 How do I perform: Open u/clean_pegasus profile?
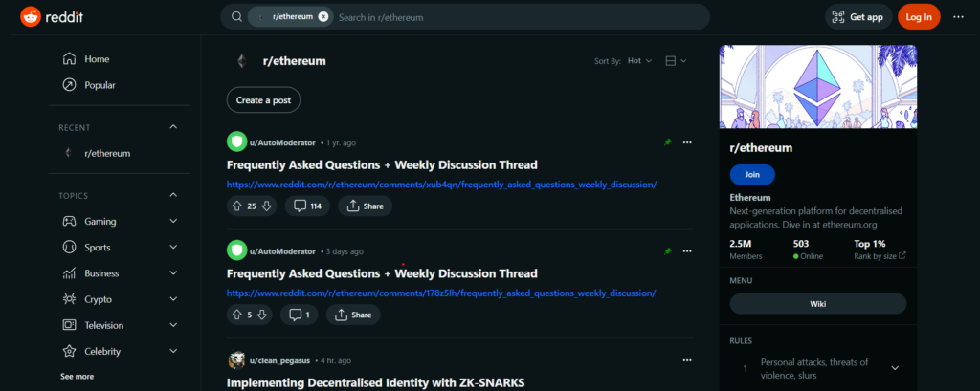click(280, 361)
